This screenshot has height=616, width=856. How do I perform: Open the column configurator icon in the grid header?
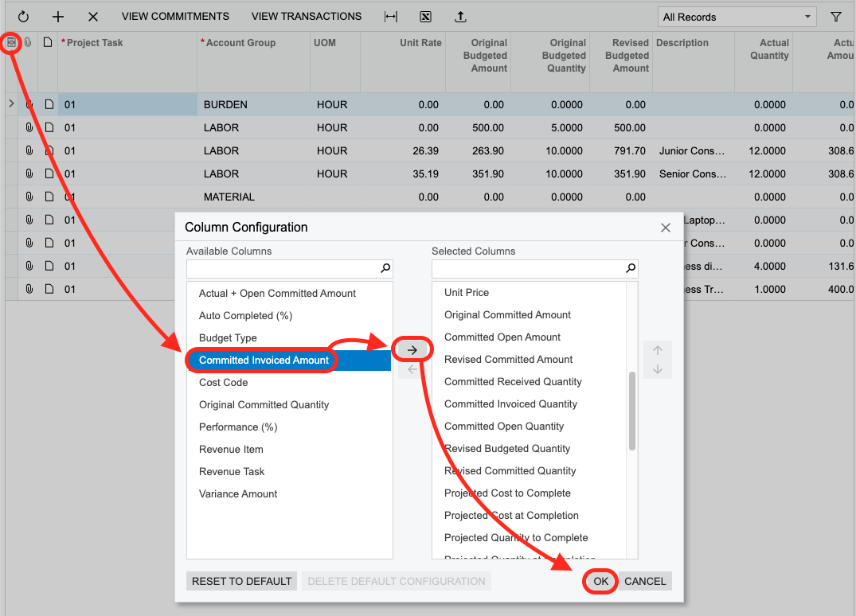[11, 43]
